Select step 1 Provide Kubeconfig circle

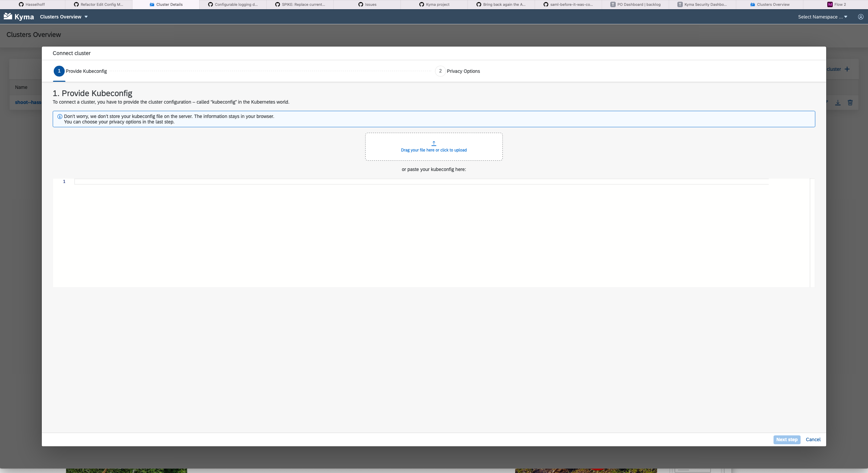[x=59, y=71]
